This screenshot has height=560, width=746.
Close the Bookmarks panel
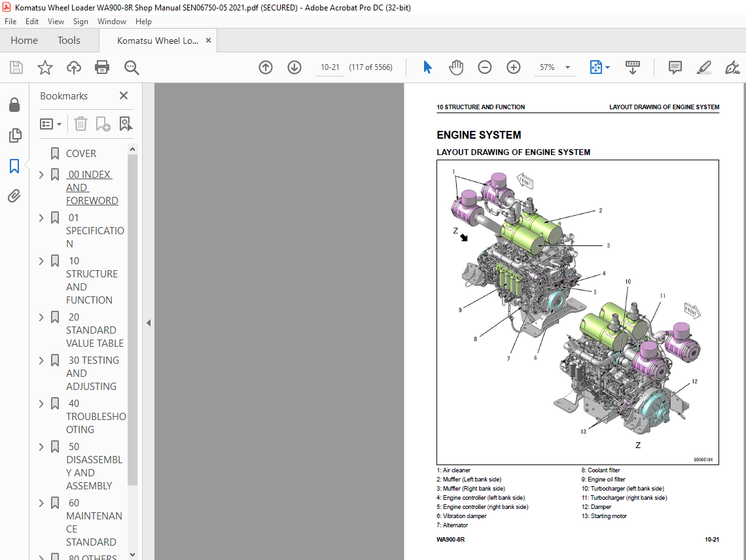124,96
